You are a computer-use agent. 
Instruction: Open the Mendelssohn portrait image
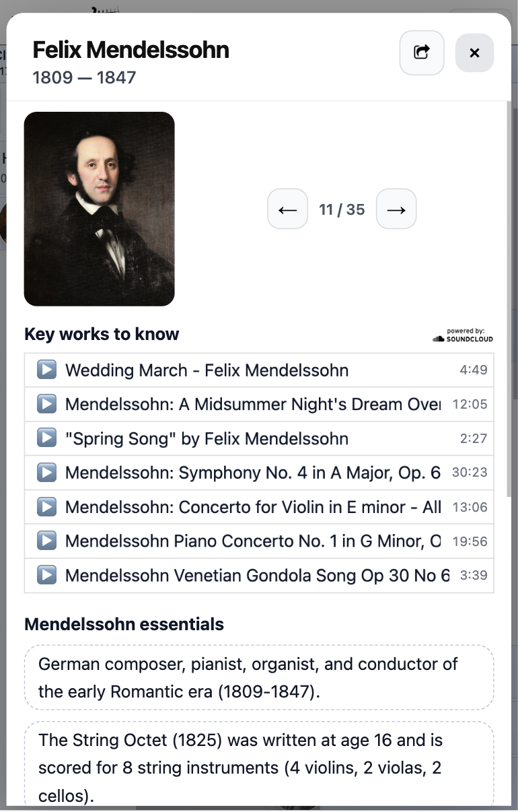pos(99,208)
